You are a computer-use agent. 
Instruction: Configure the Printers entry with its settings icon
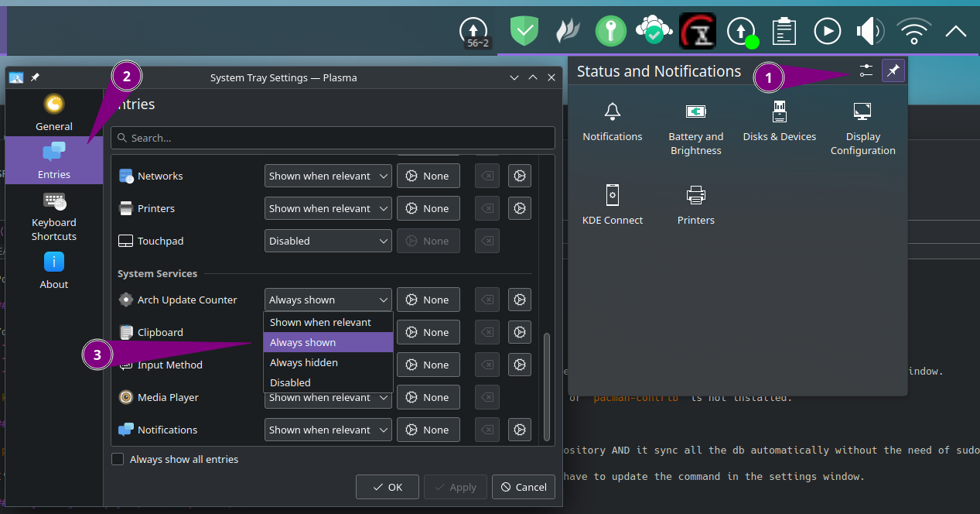tap(520, 208)
